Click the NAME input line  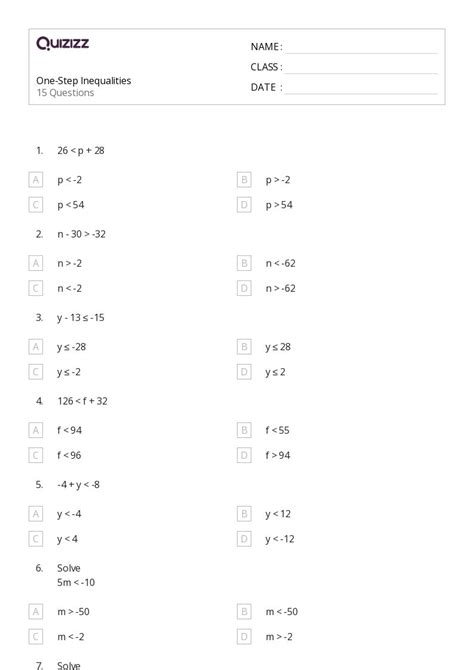(x=361, y=47)
